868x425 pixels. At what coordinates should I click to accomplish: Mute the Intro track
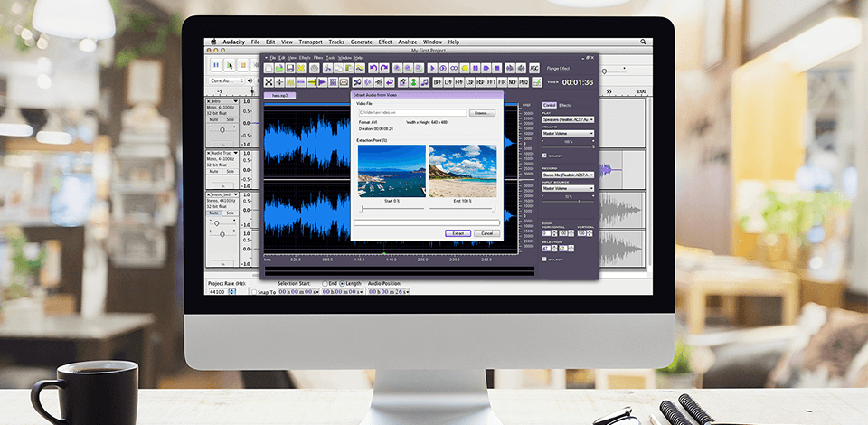[x=213, y=119]
